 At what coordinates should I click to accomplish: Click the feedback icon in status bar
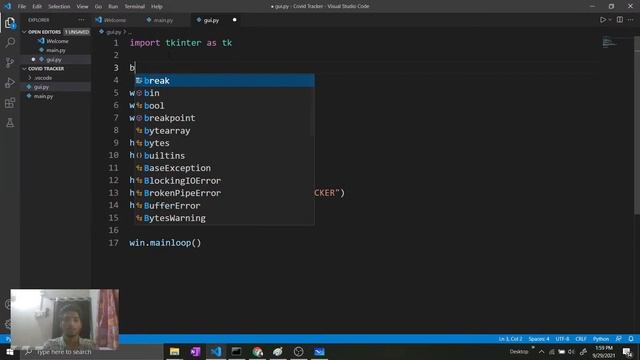(619, 339)
